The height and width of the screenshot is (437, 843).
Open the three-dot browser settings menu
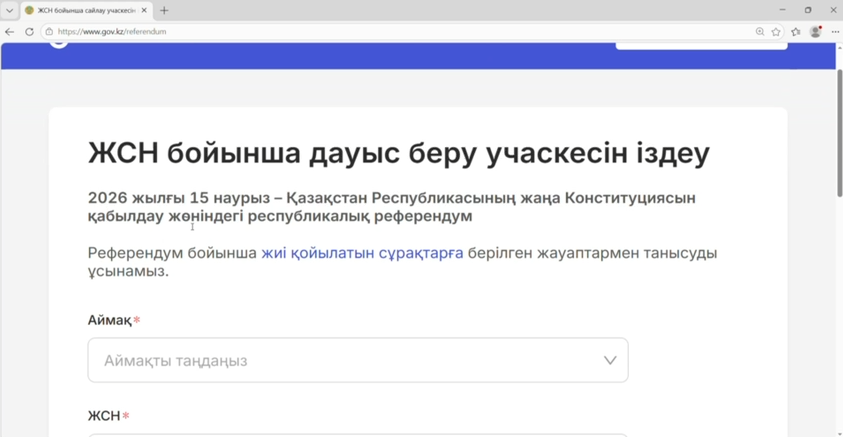tap(835, 32)
